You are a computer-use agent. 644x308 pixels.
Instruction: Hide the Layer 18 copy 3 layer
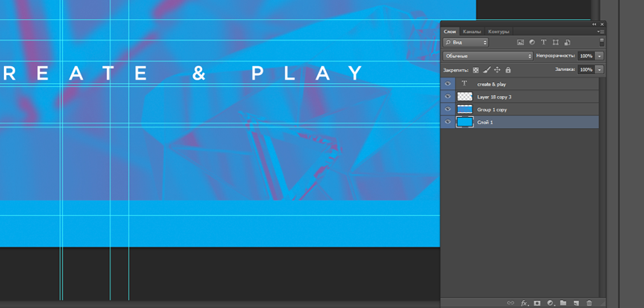(x=448, y=96)
